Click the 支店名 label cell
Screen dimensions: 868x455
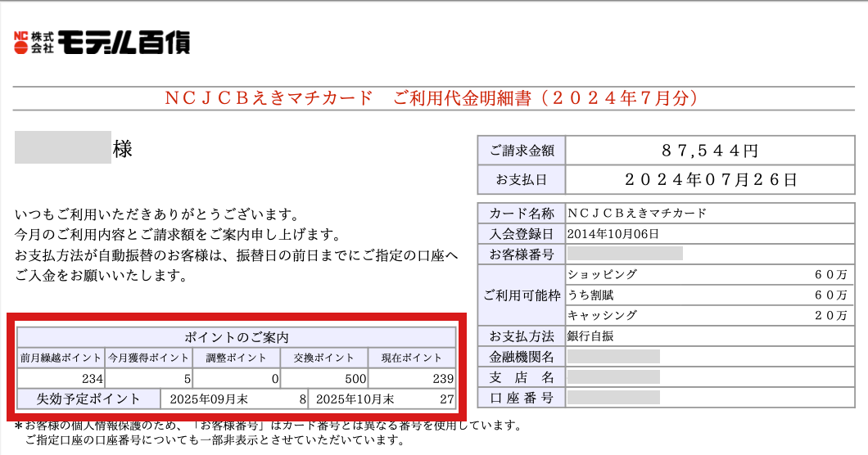click(522, 377)
